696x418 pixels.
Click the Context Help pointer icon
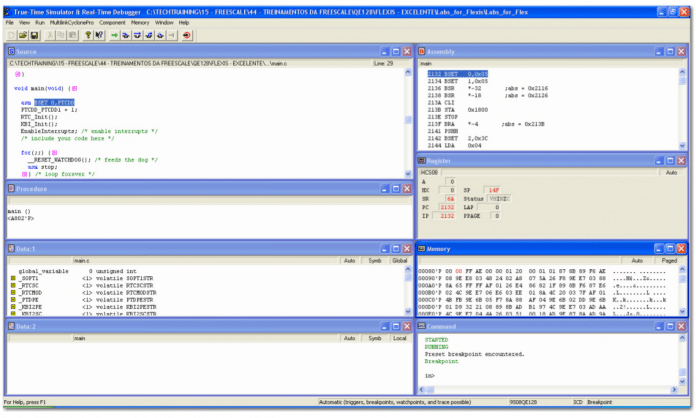coord(98,34)
